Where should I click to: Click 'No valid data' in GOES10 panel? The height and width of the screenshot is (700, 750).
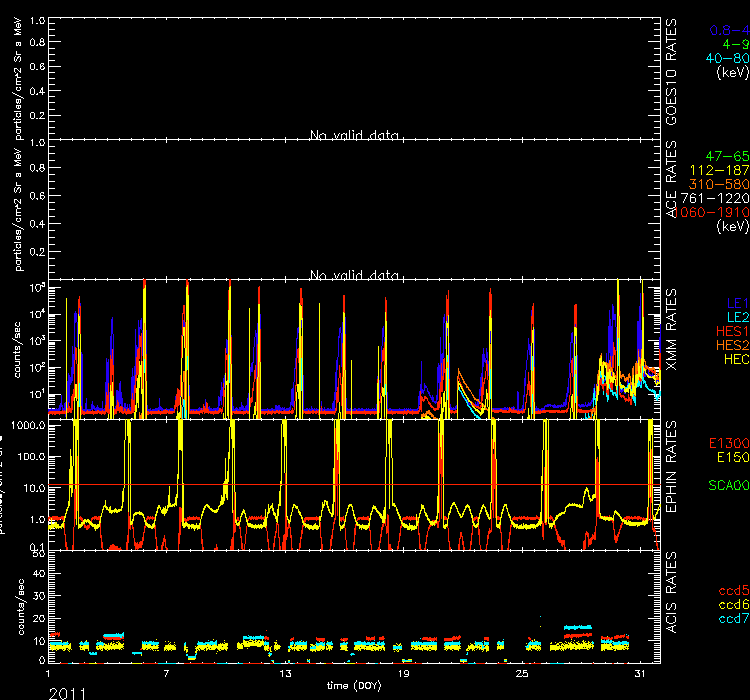(x=354, y=134)
